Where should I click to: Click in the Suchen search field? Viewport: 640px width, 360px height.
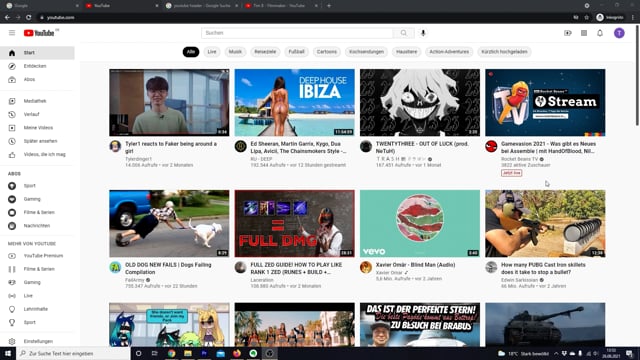[x=297, y=33]
